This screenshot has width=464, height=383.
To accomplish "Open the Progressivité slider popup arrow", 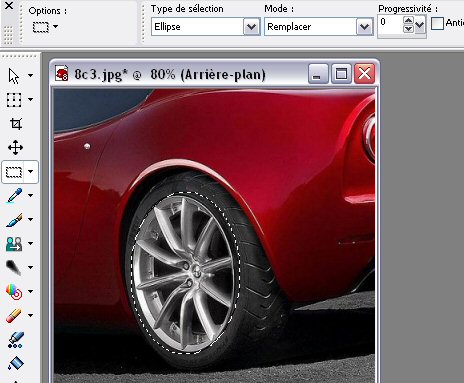I will (x=420, y=25).
